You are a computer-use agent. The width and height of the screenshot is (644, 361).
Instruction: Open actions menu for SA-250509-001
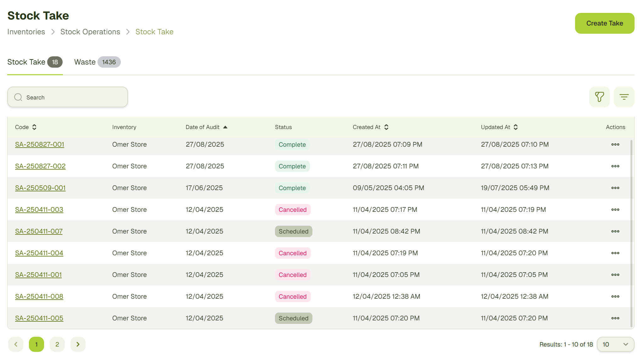pyautogui.click(x=615, y=188)
